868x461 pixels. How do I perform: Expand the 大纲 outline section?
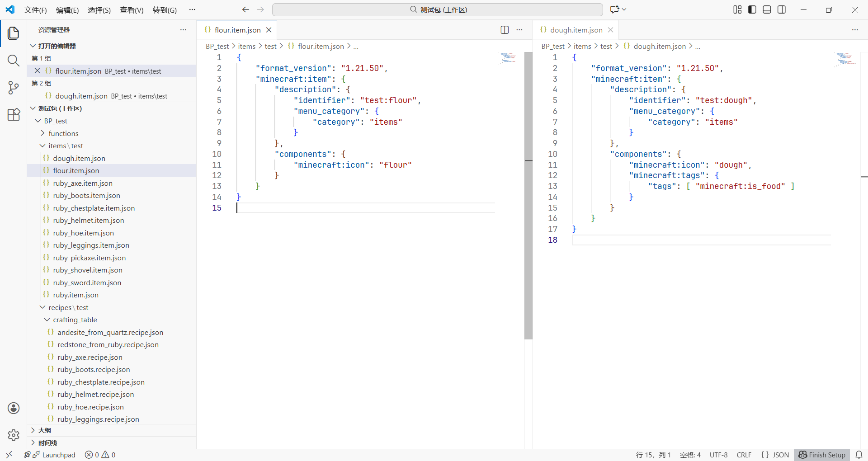tap(44, 430)
